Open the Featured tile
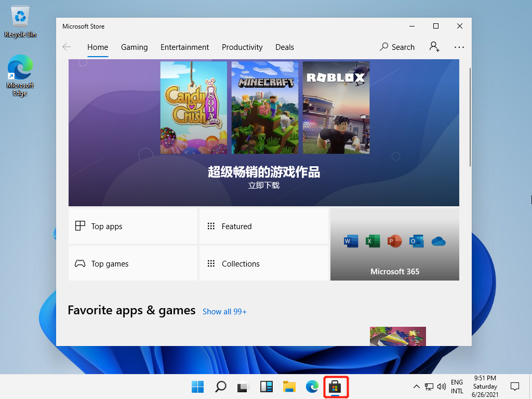The width and height of the screenshot is (532, 399). [264, 226]
